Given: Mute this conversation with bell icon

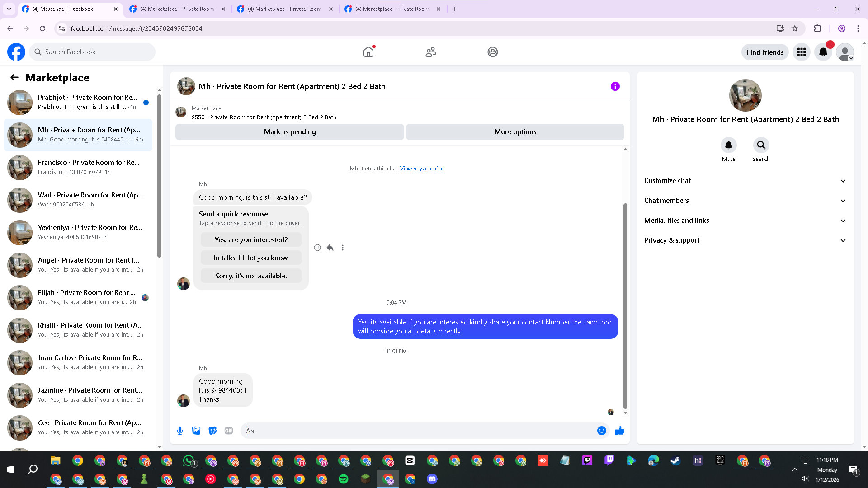Looking at the screenshot, I should pyautogui.click(x=728, y=145).
